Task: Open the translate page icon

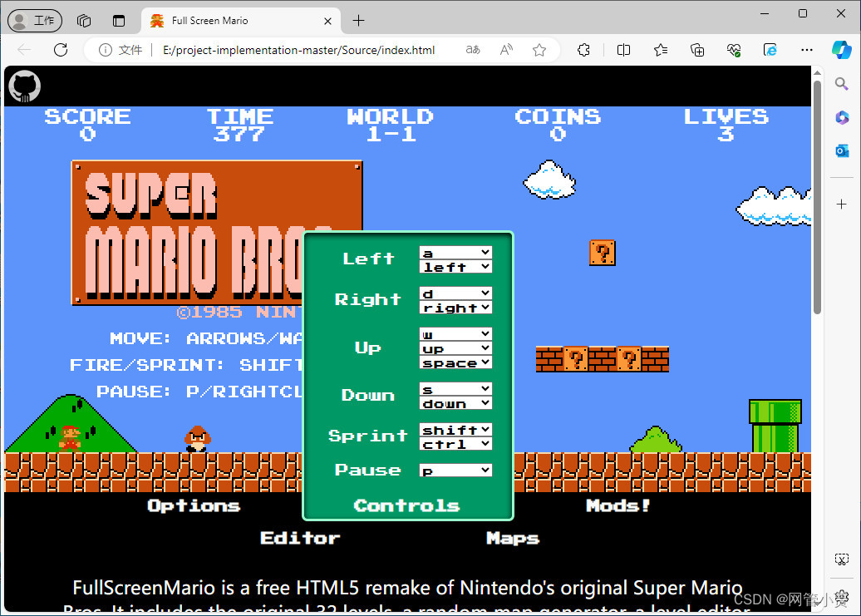Action: tap(473, 50)
